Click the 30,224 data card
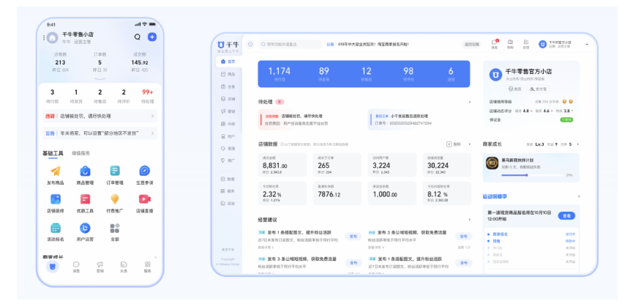This screenshot has height=307, width=644. pyautogui.click(x=447, y=165)
